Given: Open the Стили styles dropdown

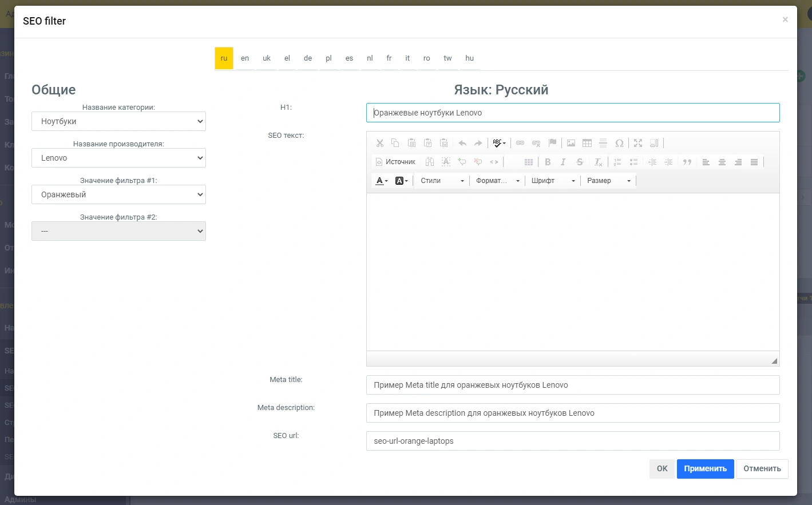Looking at the screenshot, I should tap(442, 181).
